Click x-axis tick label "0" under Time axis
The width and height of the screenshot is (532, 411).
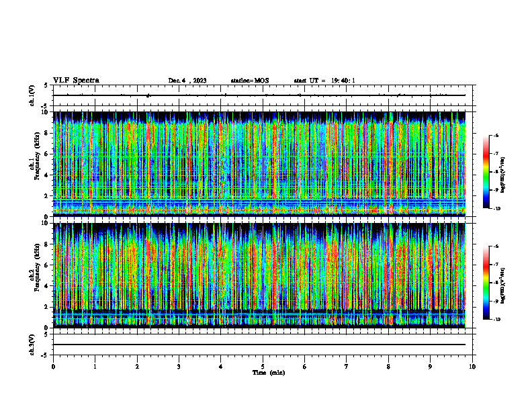click(53, 367)
